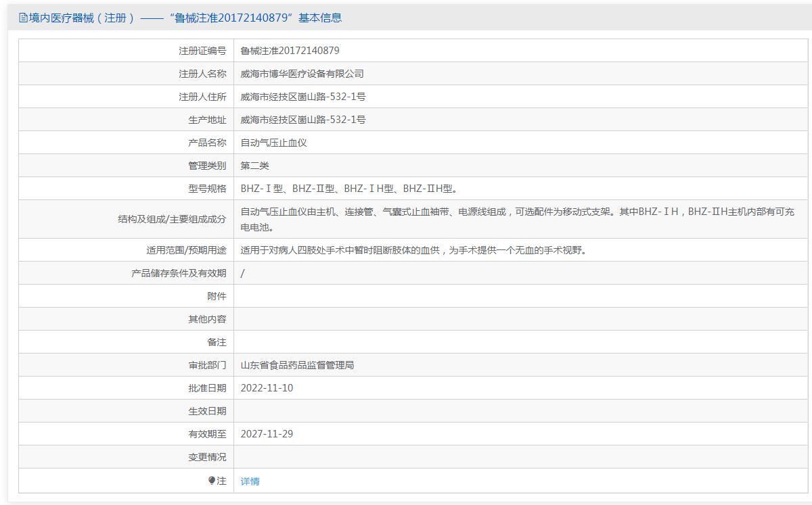Click the 结构及组成/主要组成成分 label
Viewport: 812px width, 505px height.
[172, 219]
